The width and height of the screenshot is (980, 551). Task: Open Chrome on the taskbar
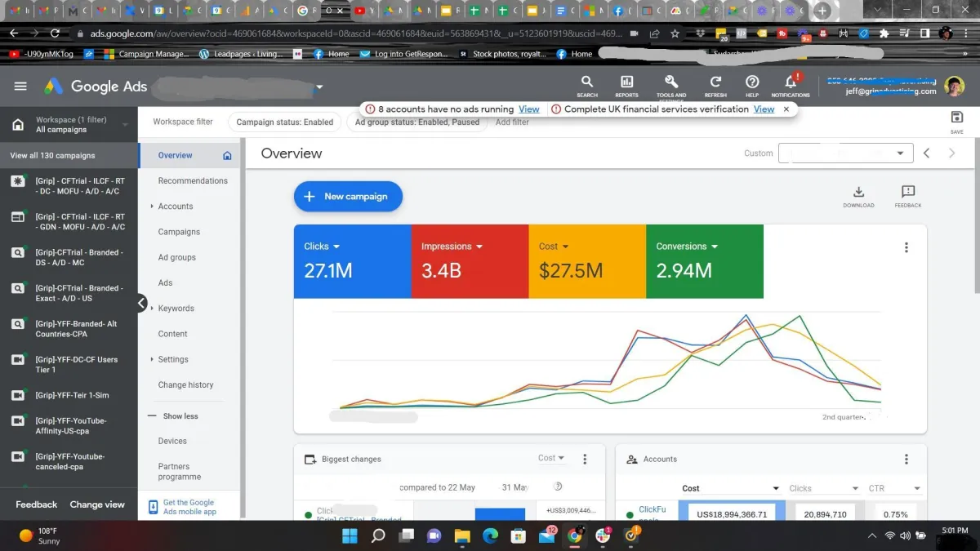tap(575, 535)
